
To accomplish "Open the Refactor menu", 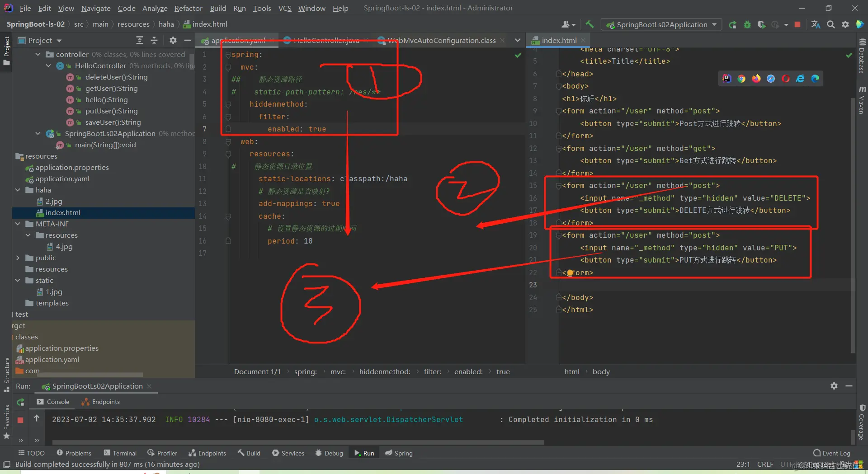I will pyautogui.click(x=188, y=8).
